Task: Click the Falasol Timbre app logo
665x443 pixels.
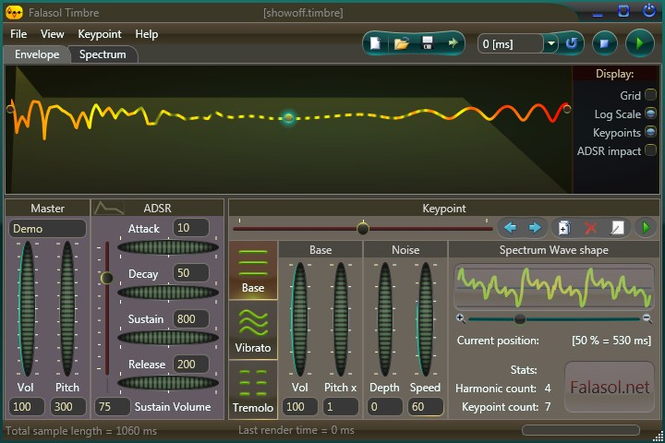Action: [x=14, y=13]
